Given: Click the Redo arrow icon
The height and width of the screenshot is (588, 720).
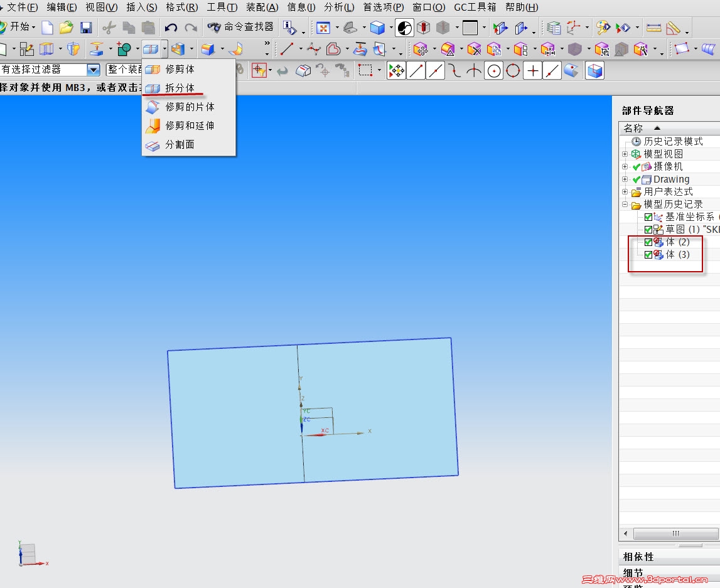Looking at the screenshot, I should (x=191, y=28).
